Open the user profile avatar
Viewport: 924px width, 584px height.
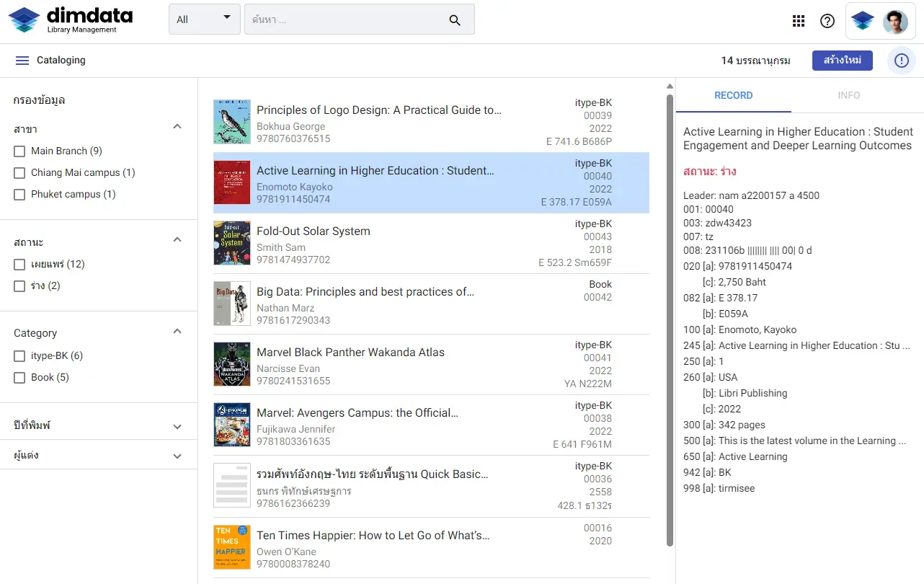(x=895, y=21)
